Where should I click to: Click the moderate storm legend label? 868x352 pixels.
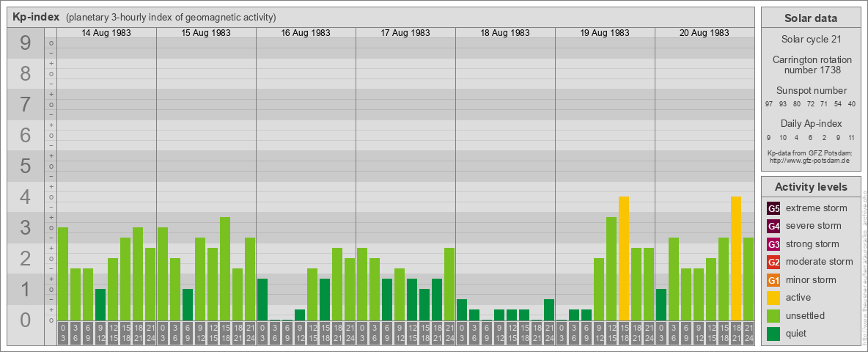(820, 261)
